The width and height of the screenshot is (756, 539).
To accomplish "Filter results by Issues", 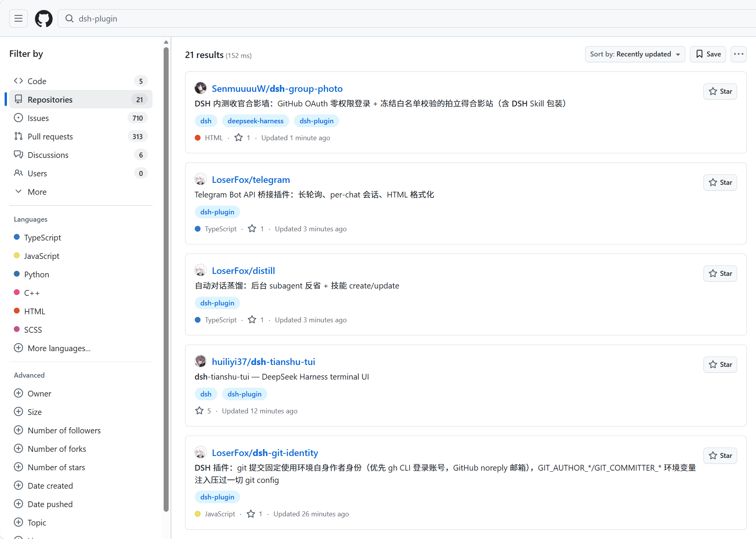I will 81,118.
